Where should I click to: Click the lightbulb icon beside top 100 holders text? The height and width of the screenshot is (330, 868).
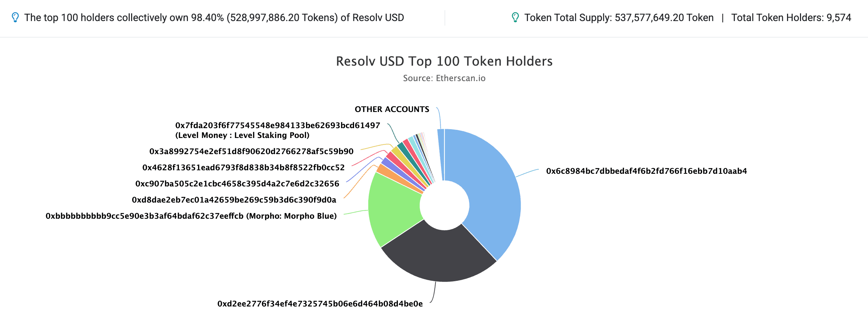pyautogui.click(x=15, y=18)
